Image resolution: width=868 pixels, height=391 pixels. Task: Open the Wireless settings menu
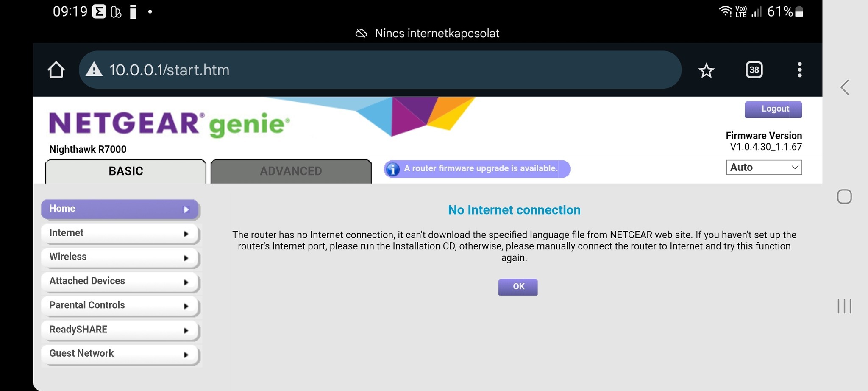point(120,258)
